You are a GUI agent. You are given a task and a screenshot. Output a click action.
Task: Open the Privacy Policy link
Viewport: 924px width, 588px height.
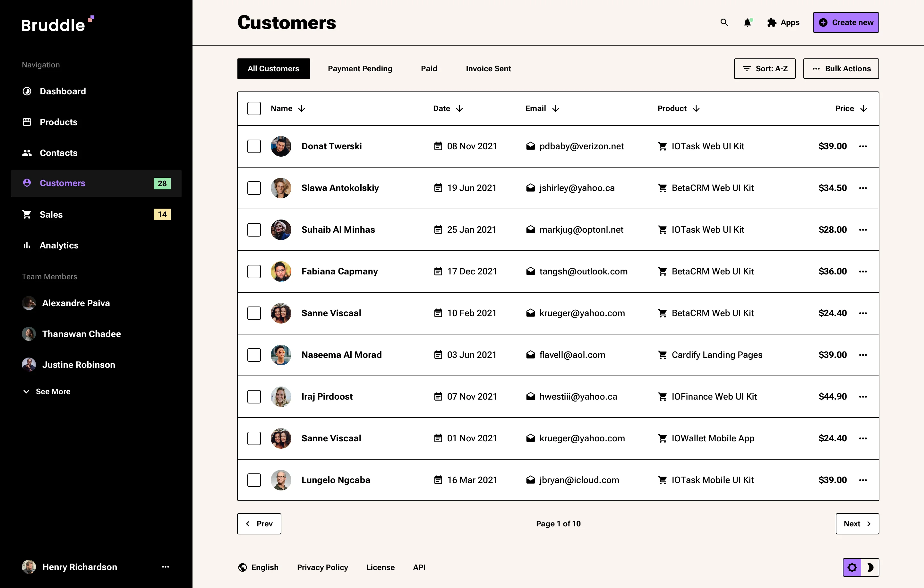tap(322, 567)
